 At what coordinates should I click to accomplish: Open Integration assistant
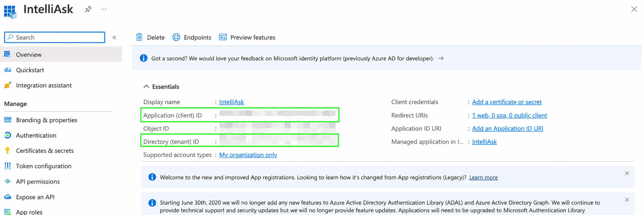click(x=44, y=85)
